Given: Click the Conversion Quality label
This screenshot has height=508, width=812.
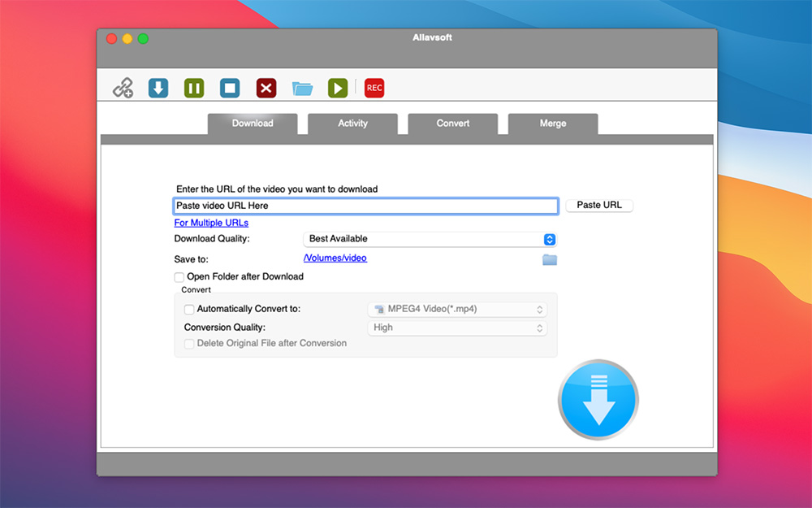Looking at the screenshot, I should click(x=225, y=328).
